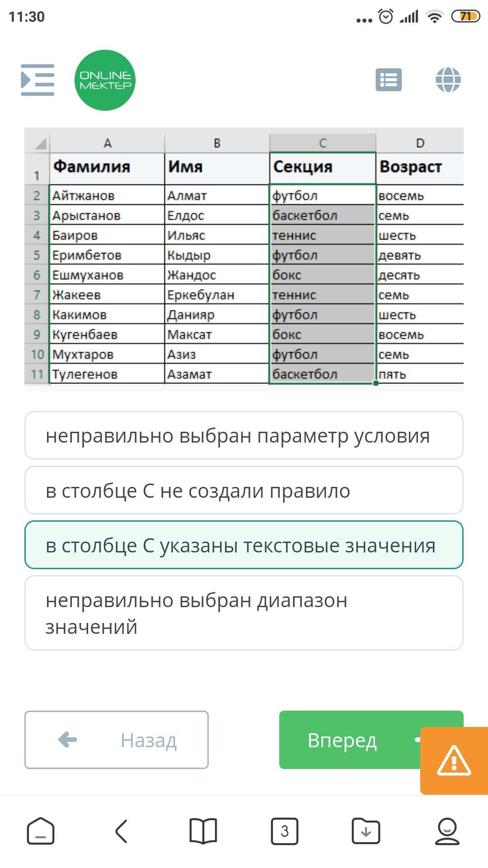Tap the battery indicator in status bar
Screen dimensions: 488x868
tap(465, 17)
